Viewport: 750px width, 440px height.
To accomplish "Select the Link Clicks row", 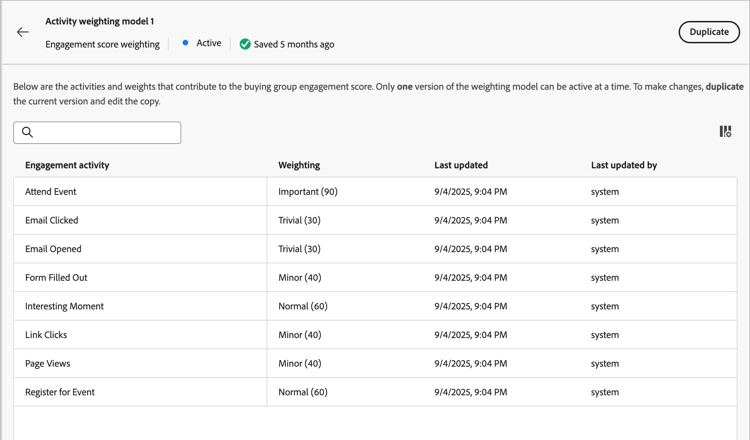I will click(46, 335).
